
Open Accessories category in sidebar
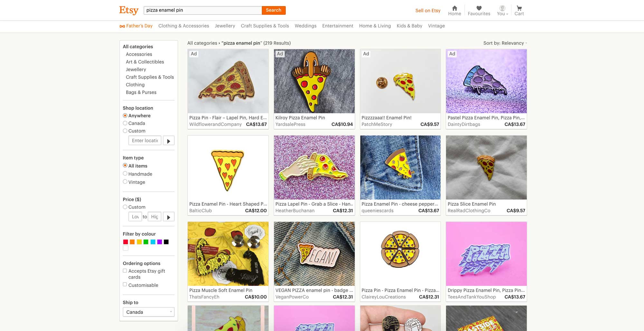click(x=139, y=54)
